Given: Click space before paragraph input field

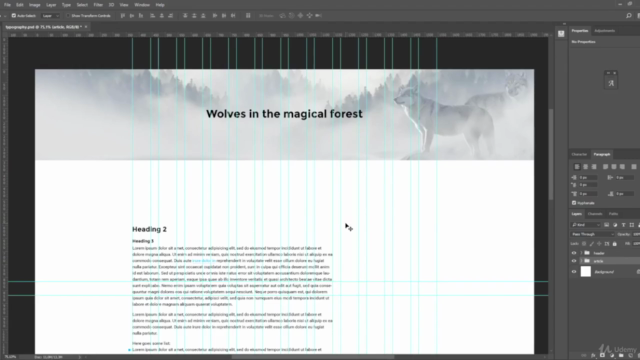Looking at the screenshot, I should pyautogui.click(x=588, y=194).
